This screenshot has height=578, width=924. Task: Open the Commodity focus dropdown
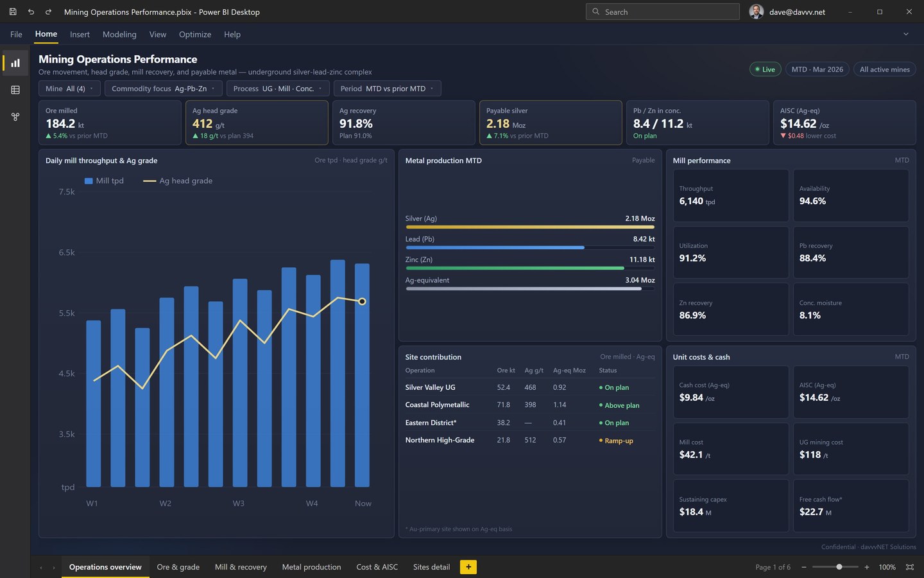164,89
